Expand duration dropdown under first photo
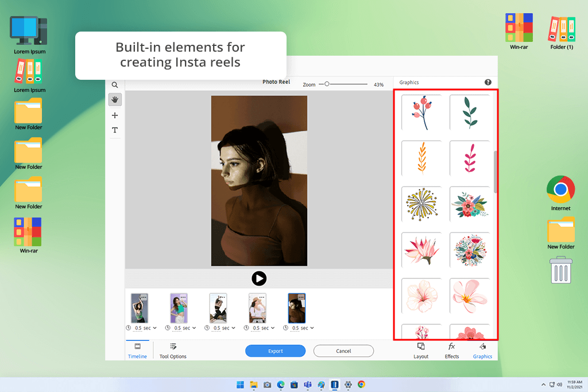Image resolution: width=588 pixels, height=392 pixels. click(154, 328)
